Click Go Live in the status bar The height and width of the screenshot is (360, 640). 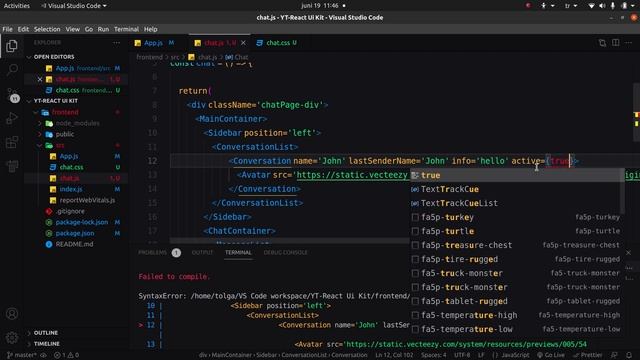click(551, 355)
